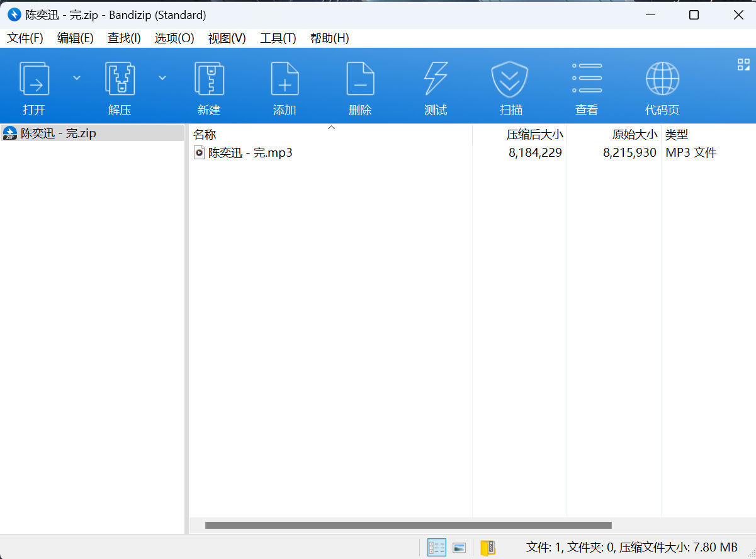
Task: Click the MP3 文件 type cell
Action: [x=691, y=152]
